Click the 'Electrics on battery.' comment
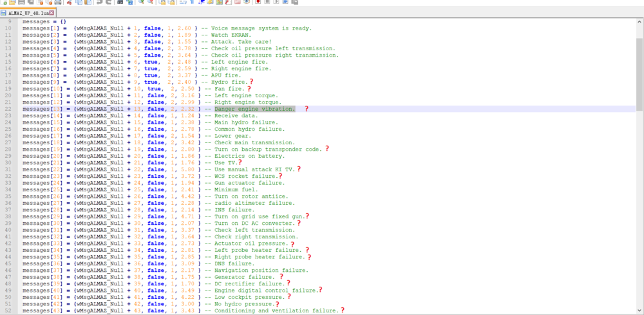Screen dimensions: 644x315 pyautogui.click(x=249, y=156)
